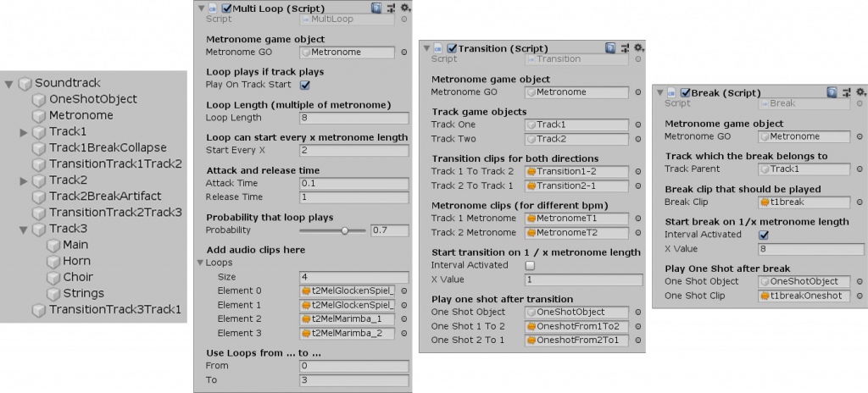The width and height of the screenshot is (868, 393).
Task: Click object picker beside Track One field
Action: 637,125
